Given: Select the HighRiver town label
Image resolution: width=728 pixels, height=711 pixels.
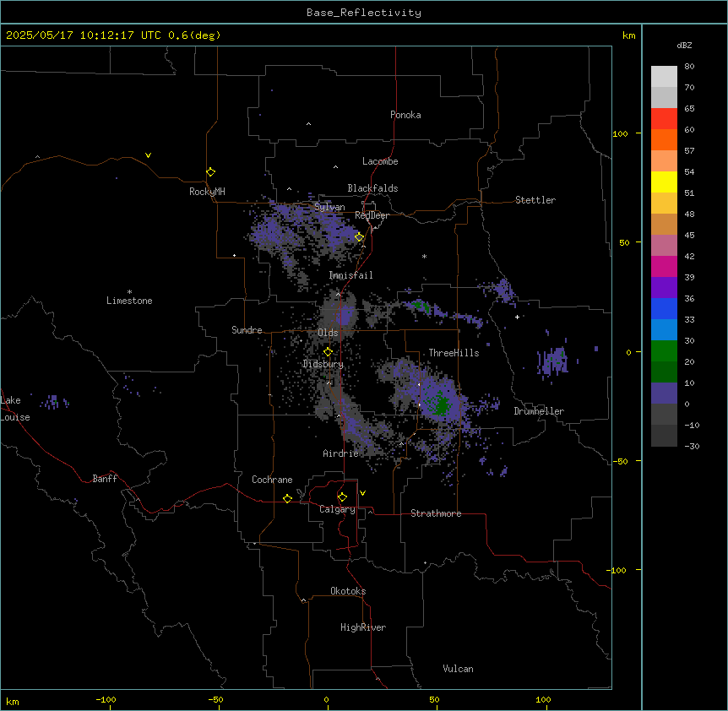Looking at the screenshot, I should click(363, 627).
